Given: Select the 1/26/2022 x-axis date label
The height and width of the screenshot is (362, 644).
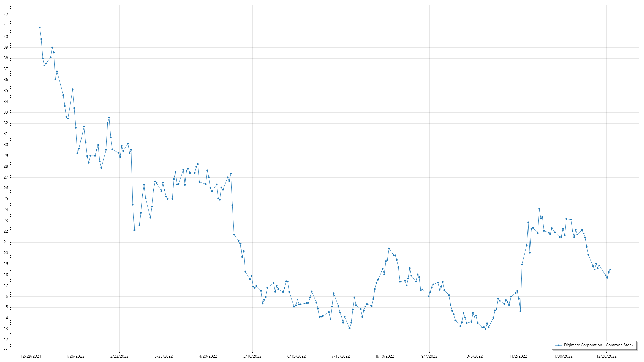Looking at the screenshot, I should click(x=75, y=356).
